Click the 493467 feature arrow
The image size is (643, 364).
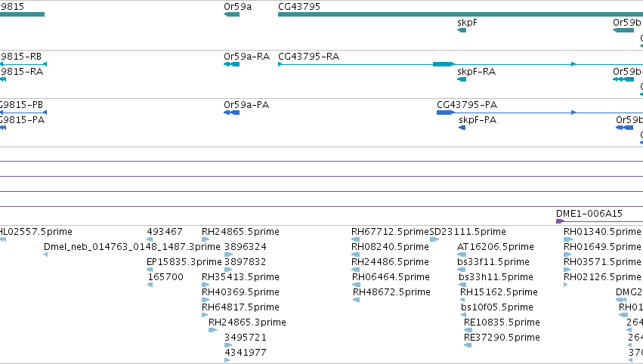pyautogui.click(x=150, y=239)
